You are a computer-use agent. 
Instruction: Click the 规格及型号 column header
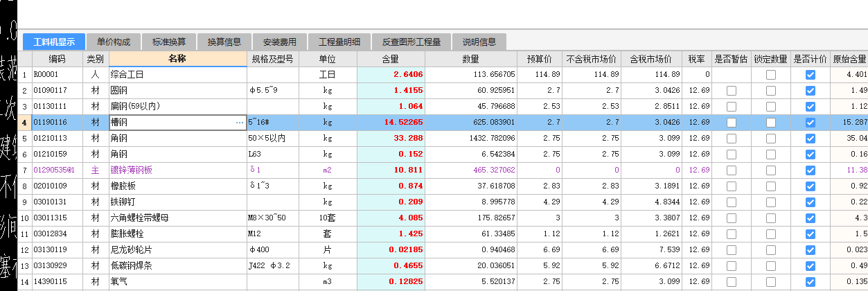(x=273, y=59)
